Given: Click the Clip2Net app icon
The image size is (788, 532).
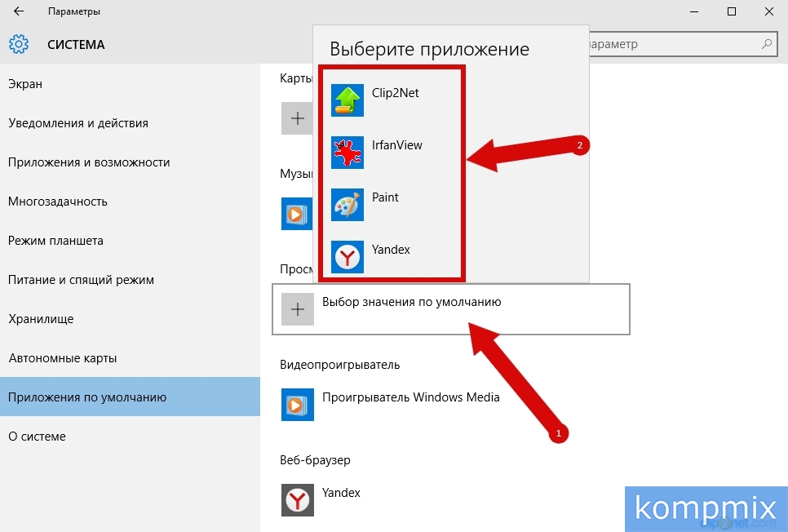Looking at the screenshot, I should click(348, 100).
